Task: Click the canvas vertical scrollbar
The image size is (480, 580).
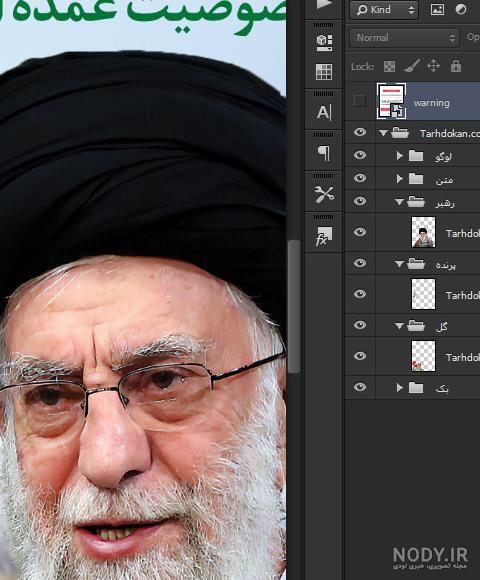Action: [x=294, y=306]
